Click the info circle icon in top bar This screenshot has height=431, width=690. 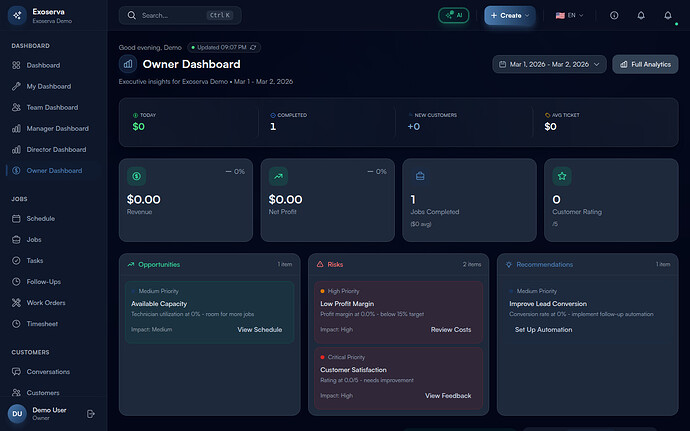tap(614, 16)
